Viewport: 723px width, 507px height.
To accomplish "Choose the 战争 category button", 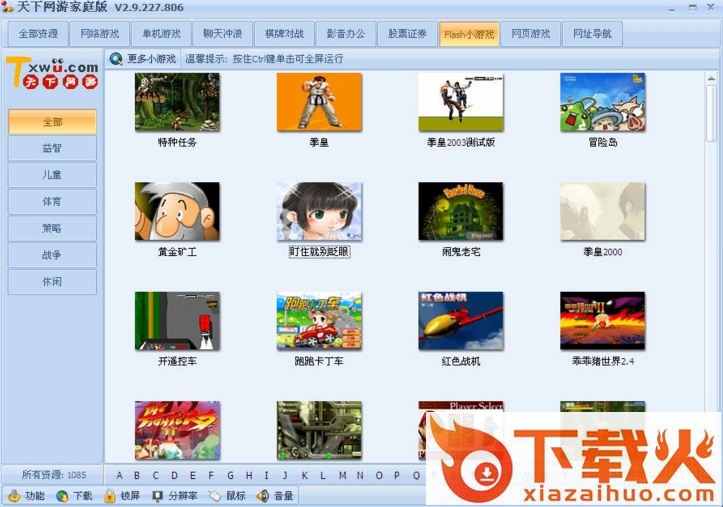I will coord(52,255).
